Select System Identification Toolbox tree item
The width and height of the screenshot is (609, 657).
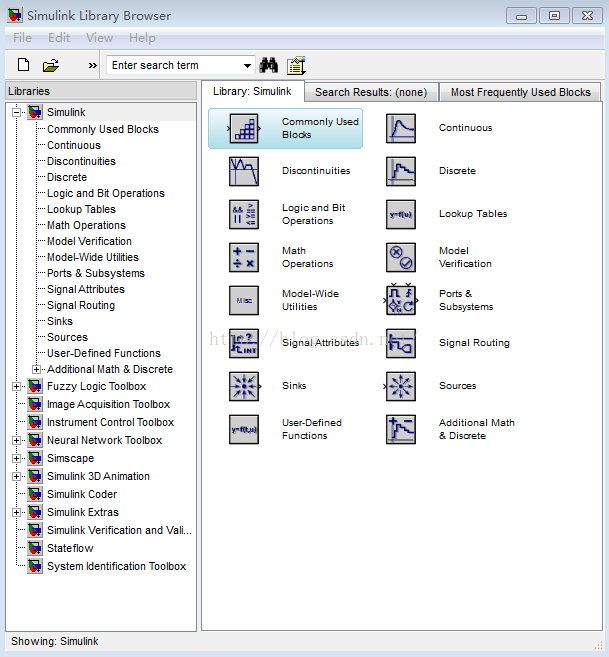[116, 566]
